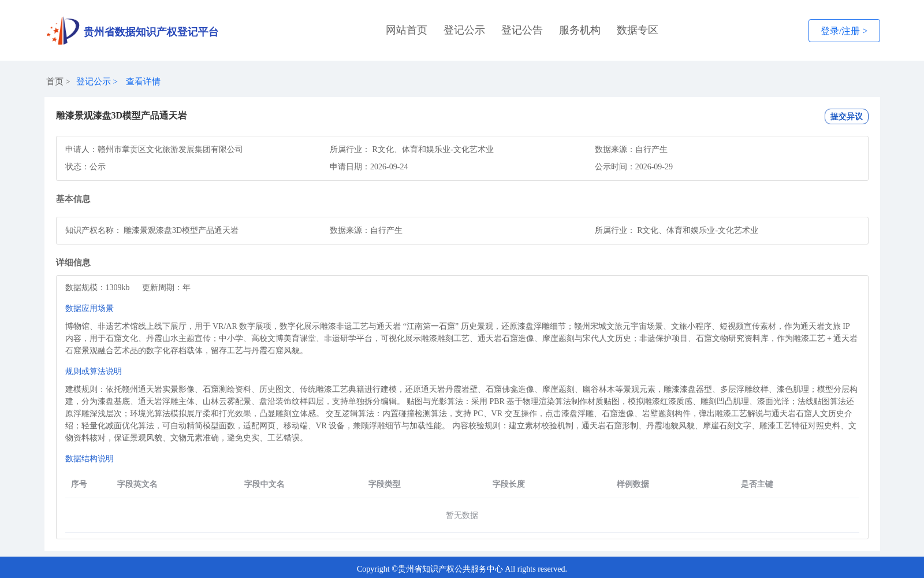Screen dimensions: 924x578
Task: Click 首页 in the breadcrumb
Action: point(55,81)
